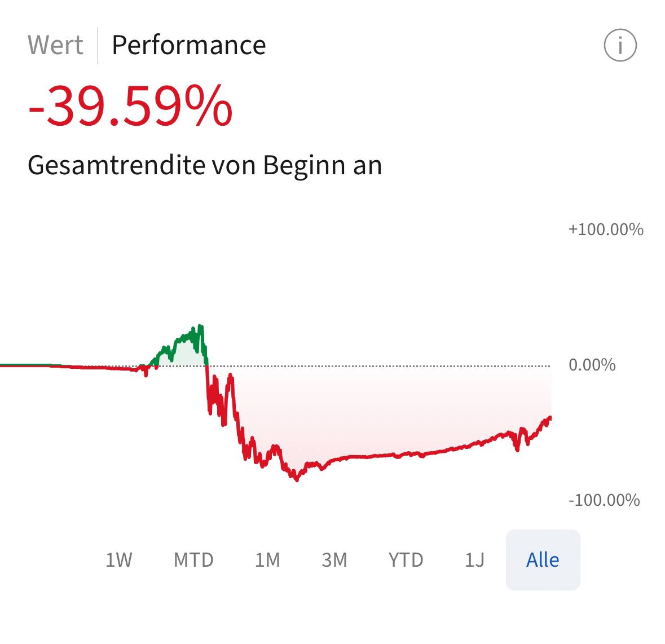Click the 0.00% axis label
Screen dimensions: 665x644
[592, 365]
